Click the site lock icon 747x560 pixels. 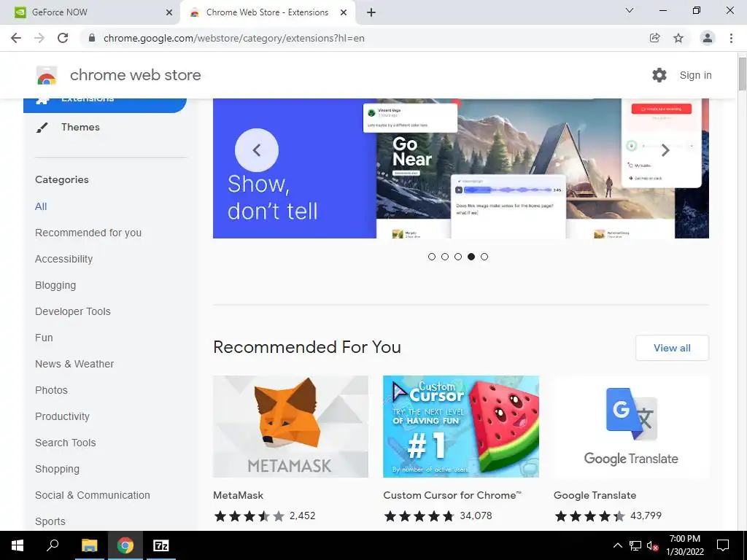coord(92,38)
